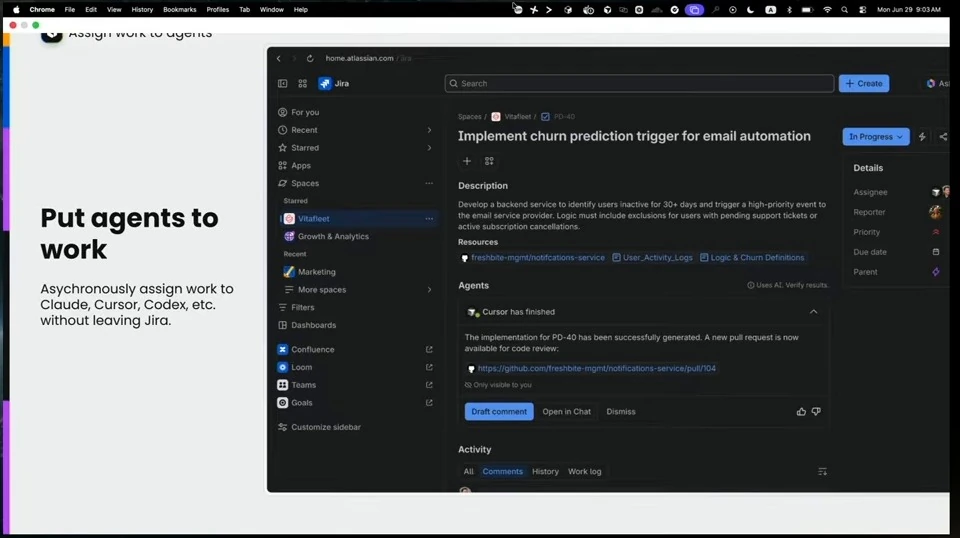
Task: Click the Draft comment button
Action: pos(499,411)
